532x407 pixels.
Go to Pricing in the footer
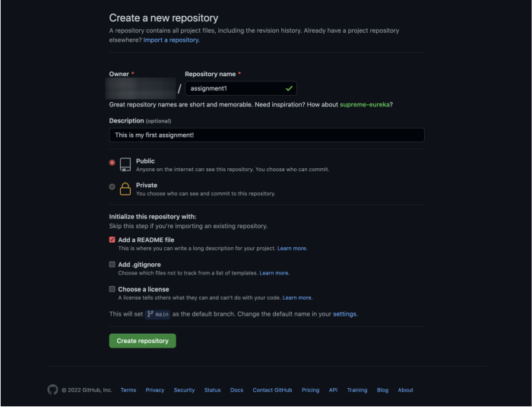(310, 390)
